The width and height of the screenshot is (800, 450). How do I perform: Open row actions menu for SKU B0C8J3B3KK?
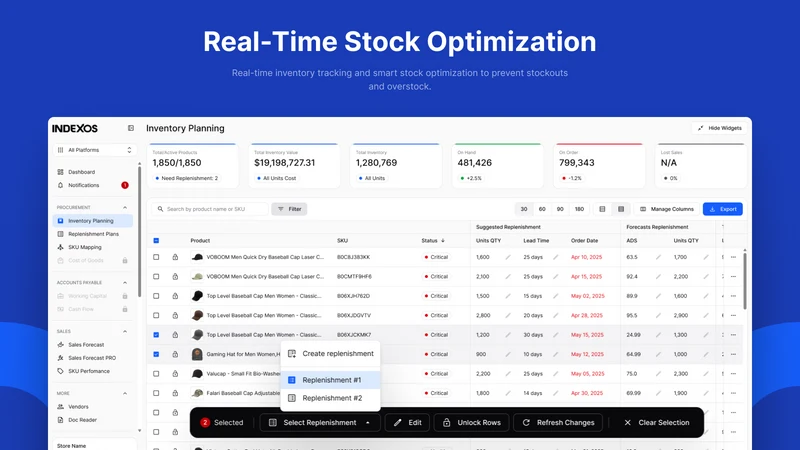(x=733, y=257)
